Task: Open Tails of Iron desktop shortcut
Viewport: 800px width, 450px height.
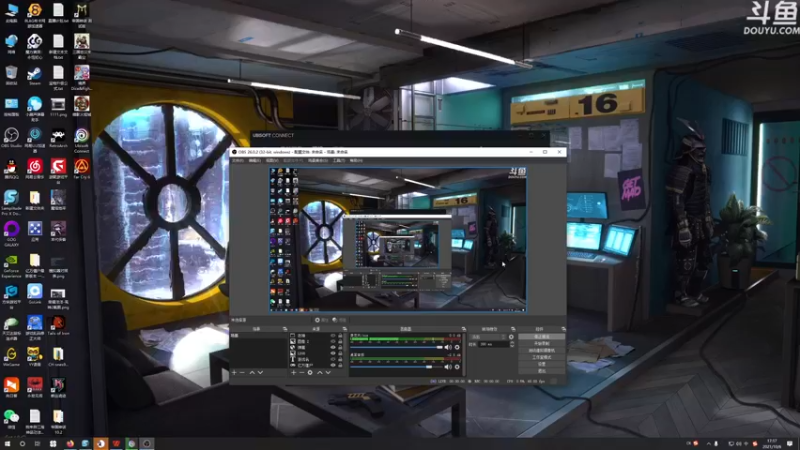Action: (58, 325)
